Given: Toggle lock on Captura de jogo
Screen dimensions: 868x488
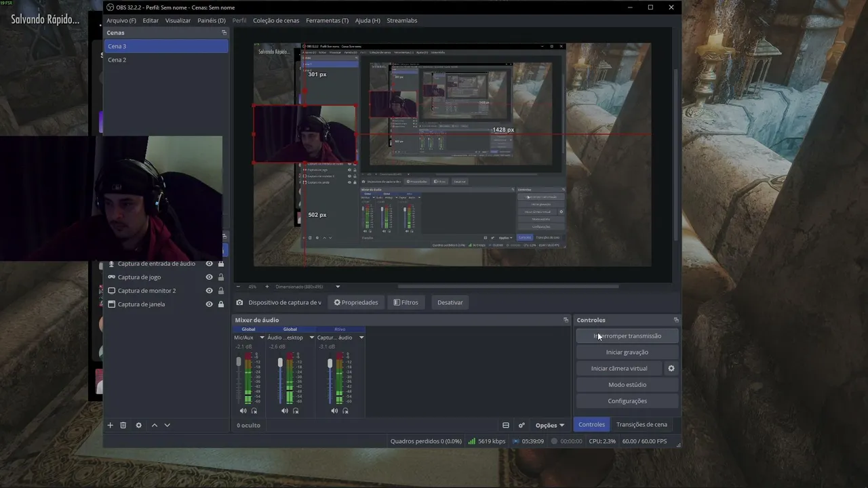Looking at the screenshot, I should pos(220,277).
